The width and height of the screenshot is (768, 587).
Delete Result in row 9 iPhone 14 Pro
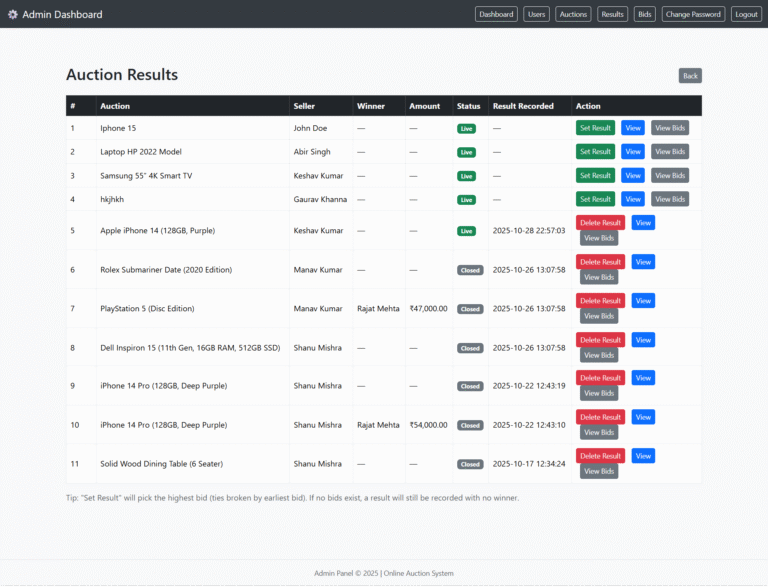pyautogui.click(x=600, y=378)
